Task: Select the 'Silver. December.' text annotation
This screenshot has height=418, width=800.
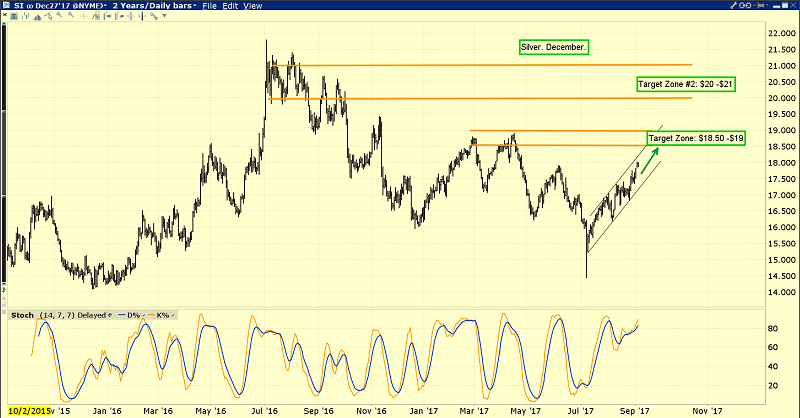Action: [x=553, y=47]
